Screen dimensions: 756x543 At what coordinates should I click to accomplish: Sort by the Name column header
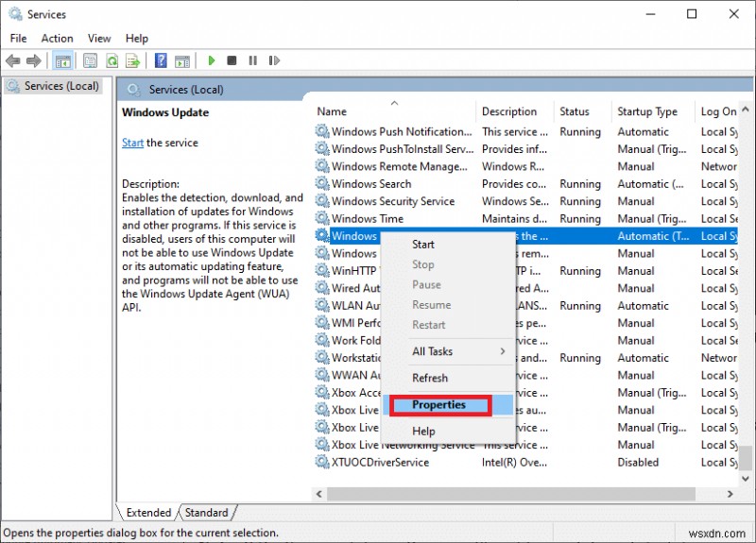[394, 111]
